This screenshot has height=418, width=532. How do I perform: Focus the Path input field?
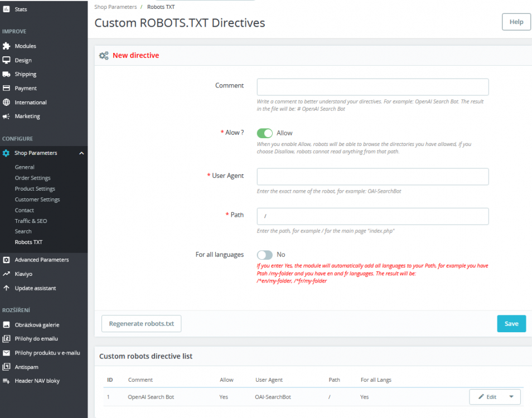point(373,216)
